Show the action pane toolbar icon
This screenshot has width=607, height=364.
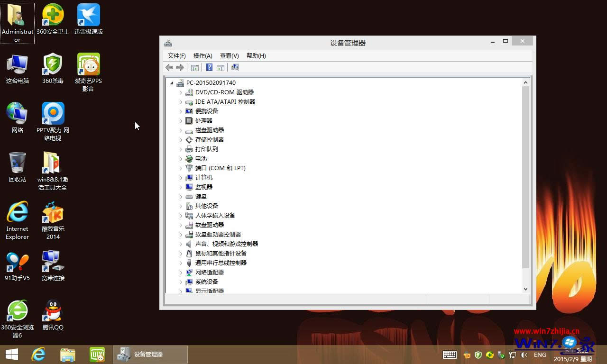pos(221,67)
